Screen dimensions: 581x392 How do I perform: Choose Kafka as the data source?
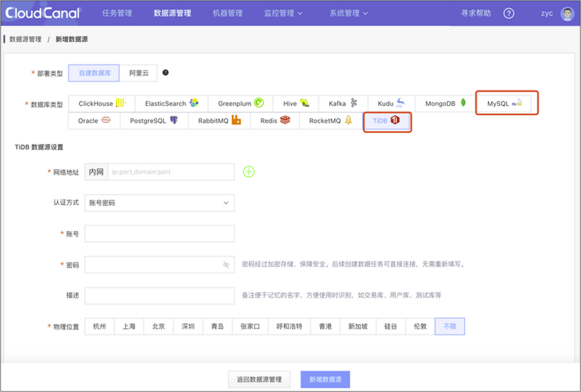(x=342, y=103)
